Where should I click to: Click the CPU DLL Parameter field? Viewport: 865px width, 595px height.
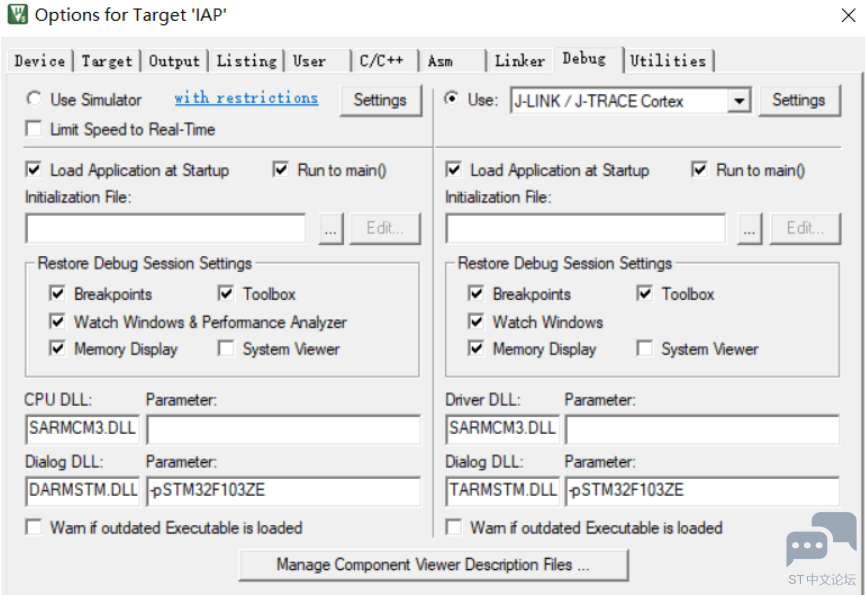click(x=284, y=430)
